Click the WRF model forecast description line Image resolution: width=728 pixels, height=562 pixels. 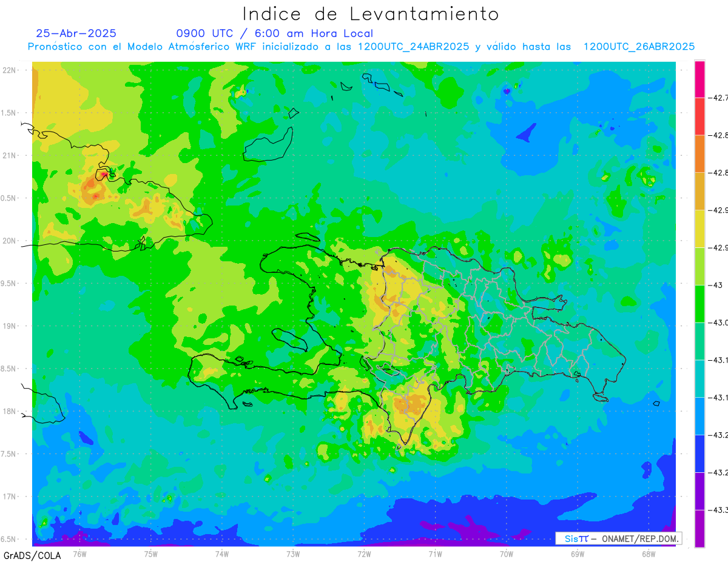361,47
